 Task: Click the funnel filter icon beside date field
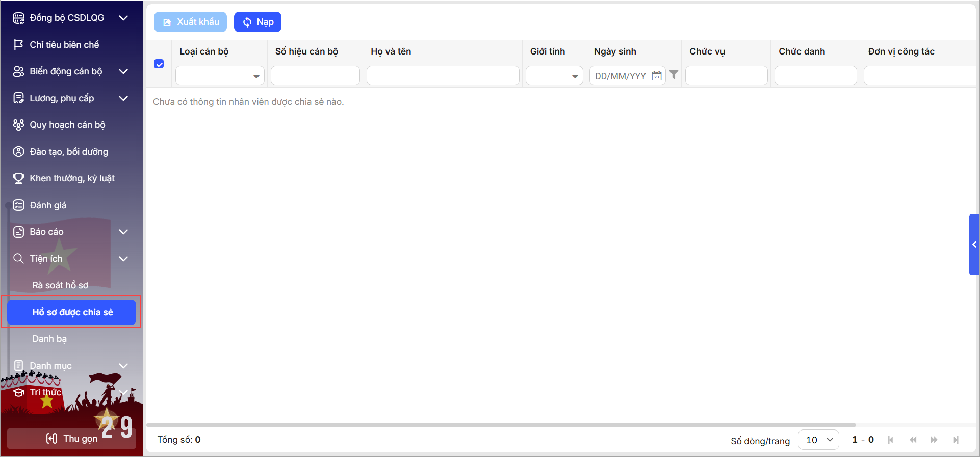[x=674, y=75]
